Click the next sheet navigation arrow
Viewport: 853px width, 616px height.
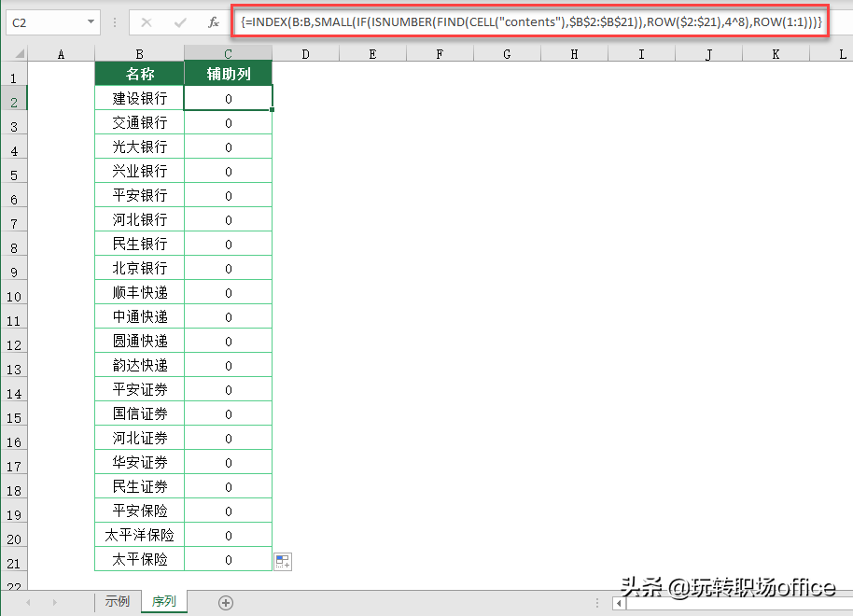(54, 602)
